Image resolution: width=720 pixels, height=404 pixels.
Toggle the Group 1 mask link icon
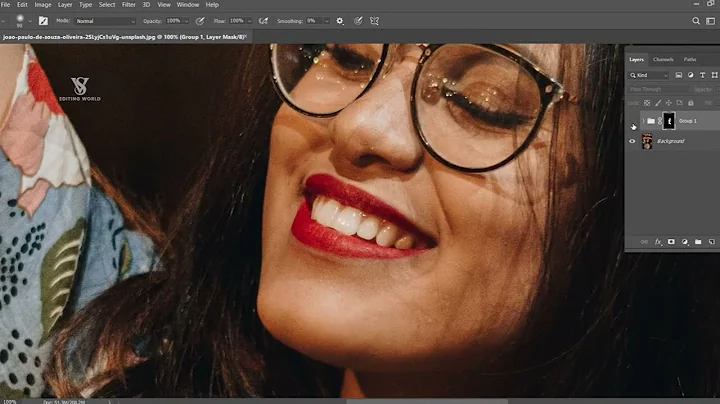click(660, 121)
